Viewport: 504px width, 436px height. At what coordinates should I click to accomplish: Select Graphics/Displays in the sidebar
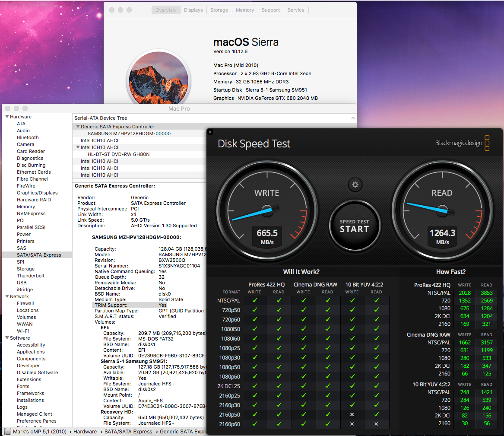(37, 193)
